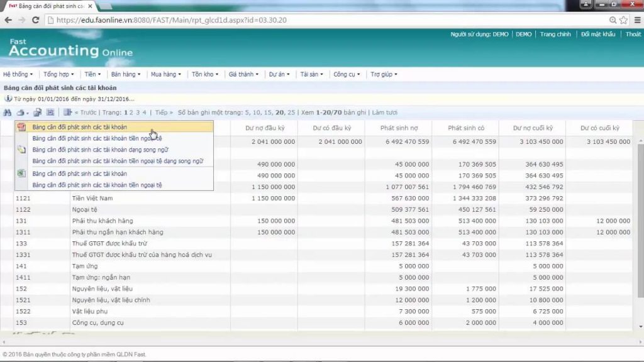This screenshot has width=644, height=362.
Task: Go to page 2 of report
Action: click(x=131, y=112)
